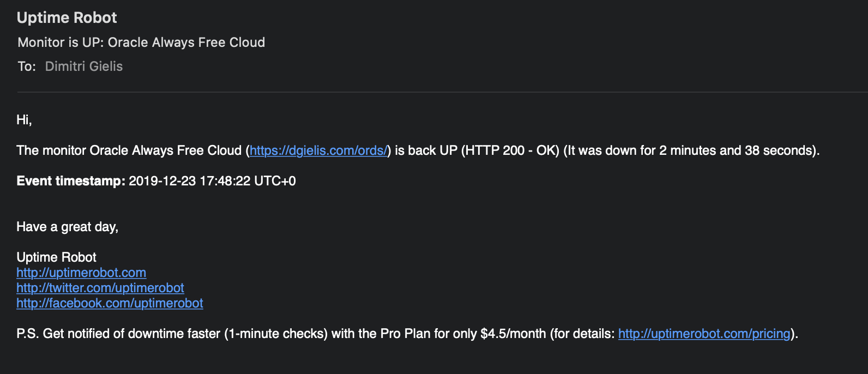Select the recipient Dimitri Gielis

(84, 67)
